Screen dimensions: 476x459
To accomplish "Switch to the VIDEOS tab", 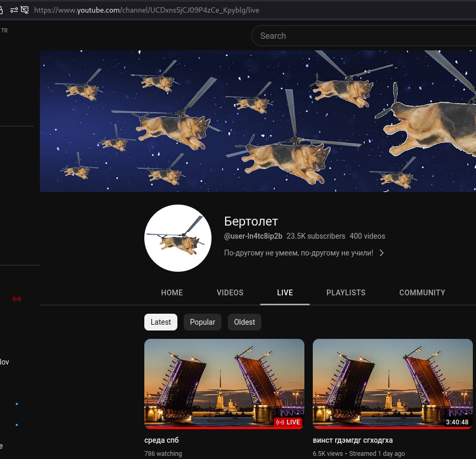I will (230, 293).
